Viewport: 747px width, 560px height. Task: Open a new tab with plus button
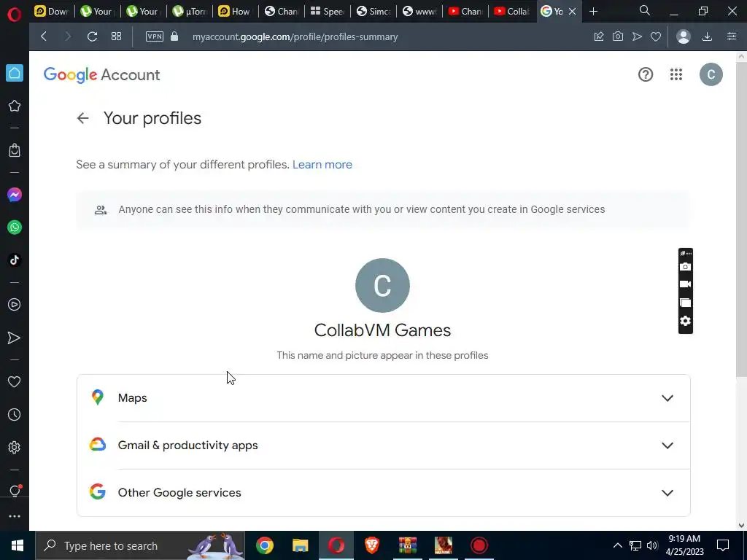click(x=594, y=12)
